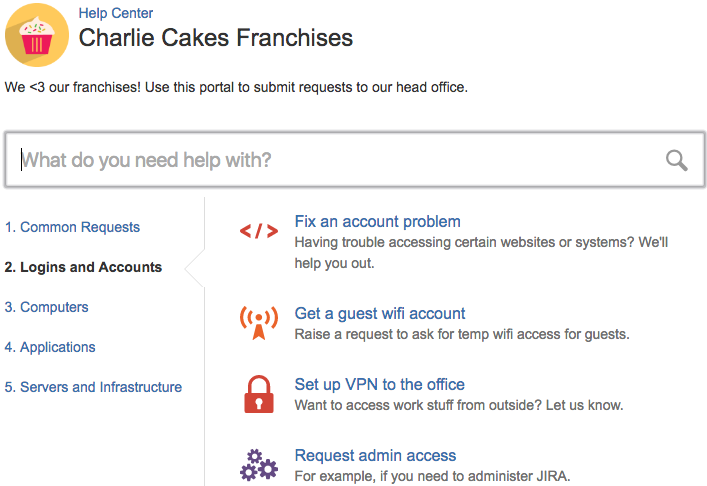
Task: Click the 'Having trouble accessing certain websites' description
Action: tap(481, 252)
